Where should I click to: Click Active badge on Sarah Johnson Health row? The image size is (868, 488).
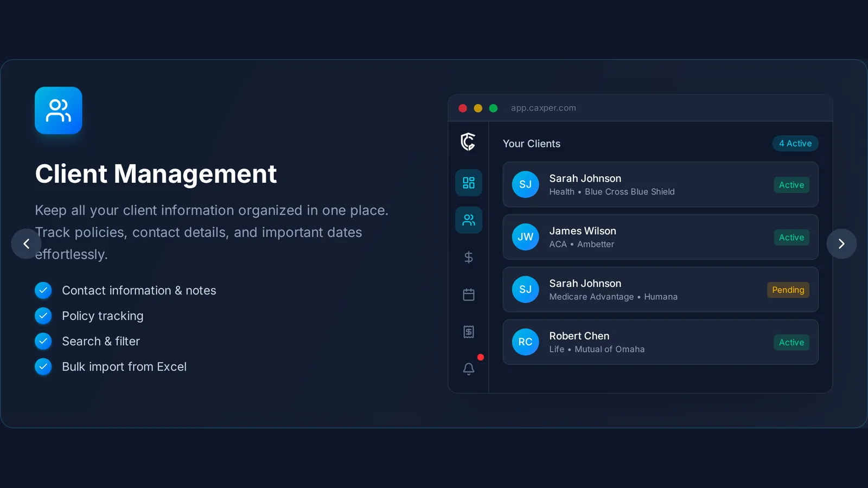792,185
